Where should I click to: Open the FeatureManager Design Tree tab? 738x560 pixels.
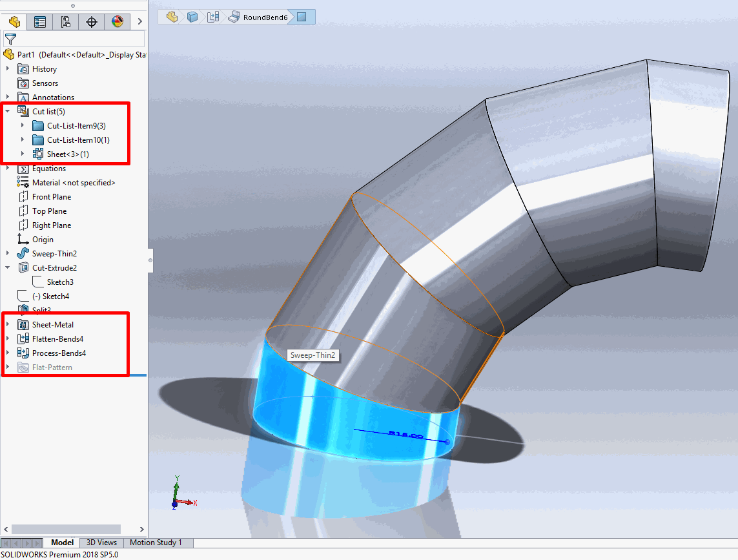[x=14, y=21]
